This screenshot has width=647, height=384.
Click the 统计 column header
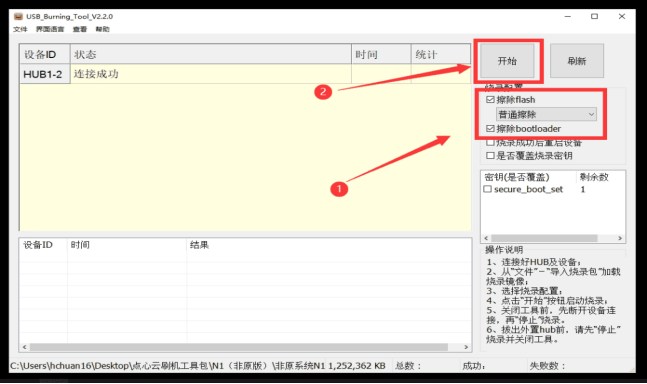(441, 54)
